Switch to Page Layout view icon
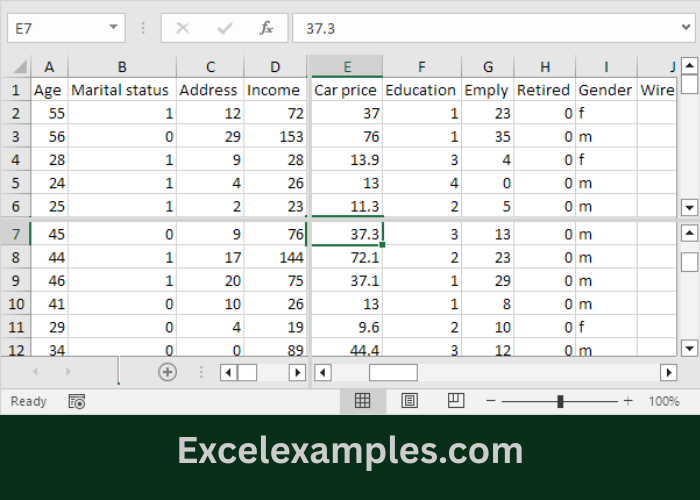Screen dimensions: 700x500 click(x=409, y=401)
